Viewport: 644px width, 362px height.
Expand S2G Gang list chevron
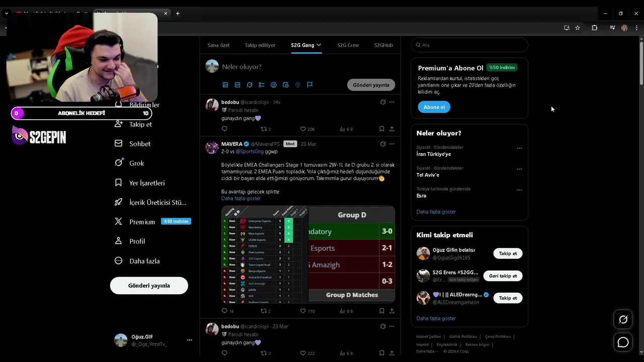[x=318, y=45]
